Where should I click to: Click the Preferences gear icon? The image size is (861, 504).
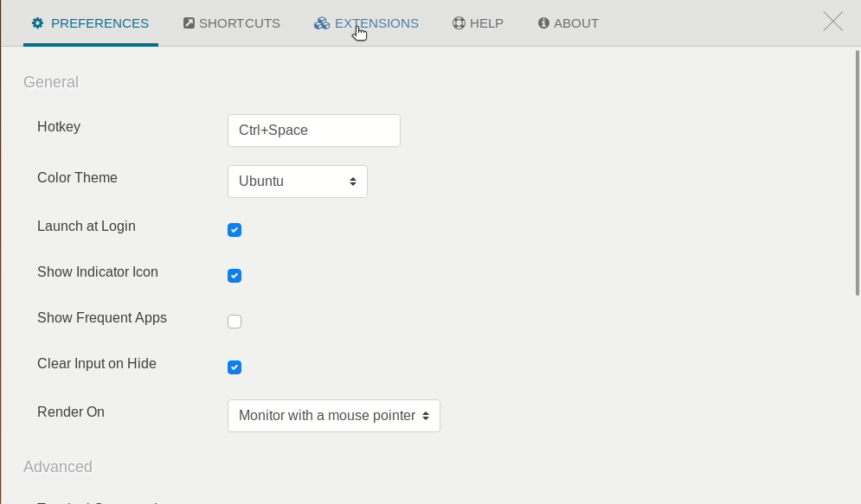pyautogui.click(x=37, y=23)
